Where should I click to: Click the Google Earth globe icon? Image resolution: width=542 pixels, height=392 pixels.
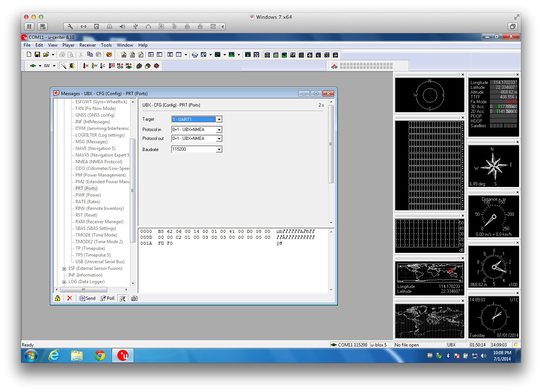tap(195, 54)
